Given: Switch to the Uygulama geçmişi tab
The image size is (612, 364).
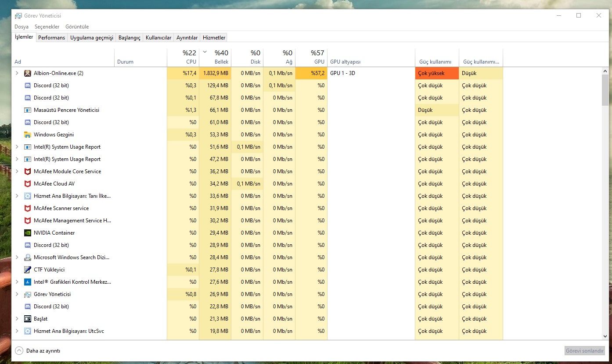Looking at the screenshot, I should tap(92, 38).
